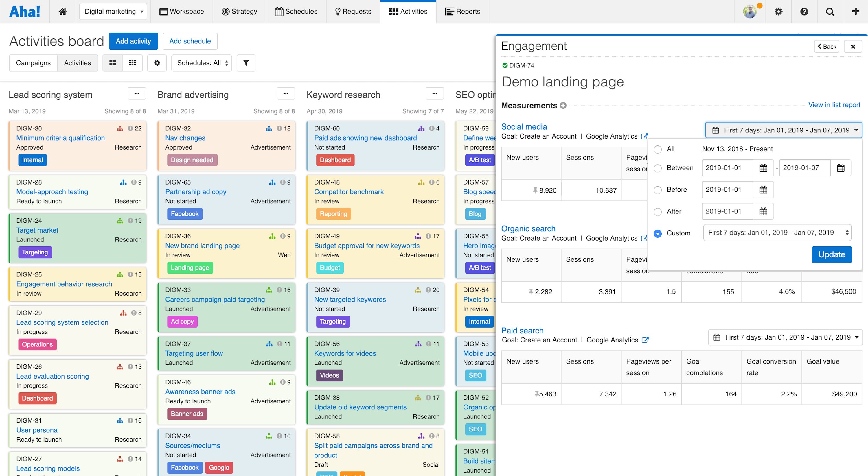This screenshot has height=476, width=868.
Task: Open the filter funnel icon on the board
Action: click(246, 63)
